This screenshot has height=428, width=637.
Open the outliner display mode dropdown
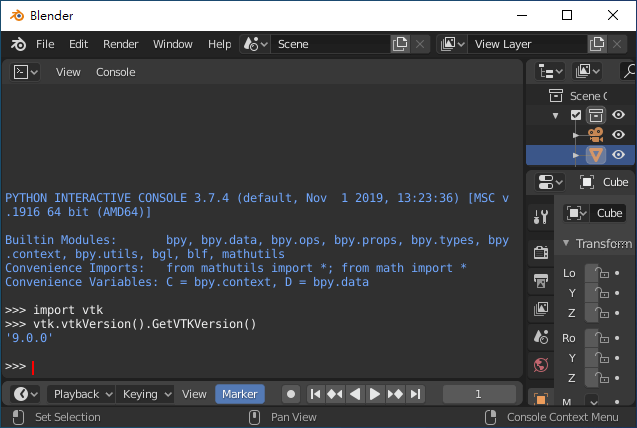tap(587, 72)
